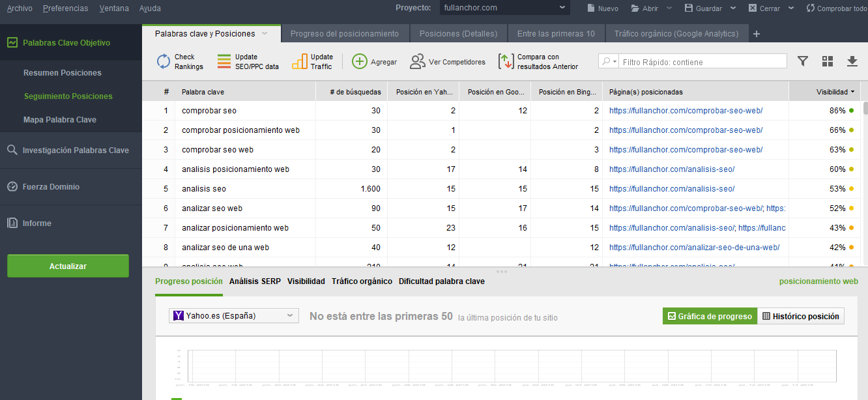Image resolution: width=868 pixels, height=400 pixels.
Task: Open the Archivo menu
Action: point(20,8)
